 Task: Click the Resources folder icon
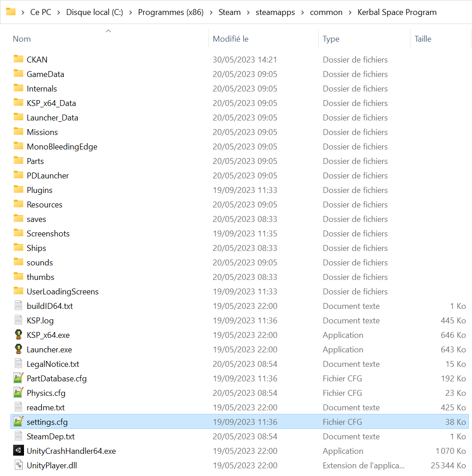[18, 204]
